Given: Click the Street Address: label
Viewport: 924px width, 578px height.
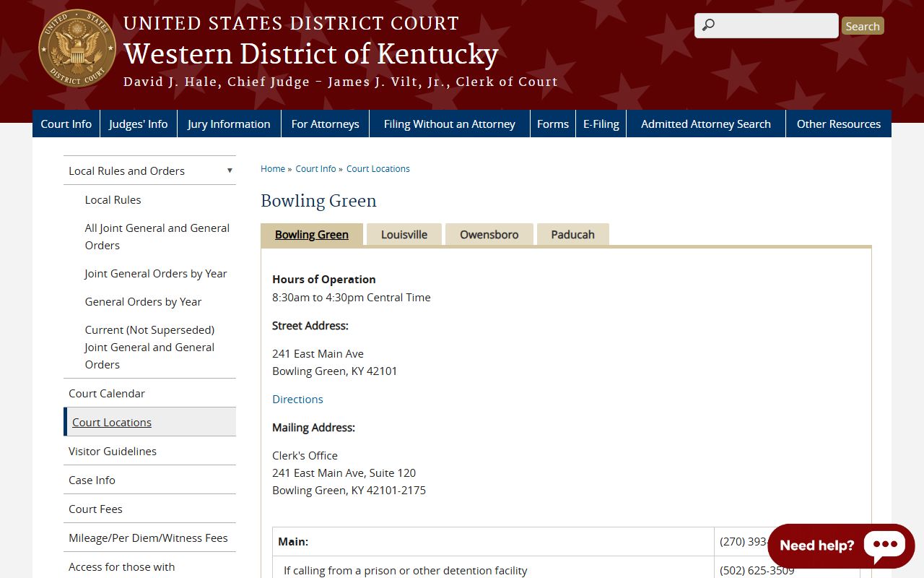Looking at the screenshot, I should click(310, 325).
